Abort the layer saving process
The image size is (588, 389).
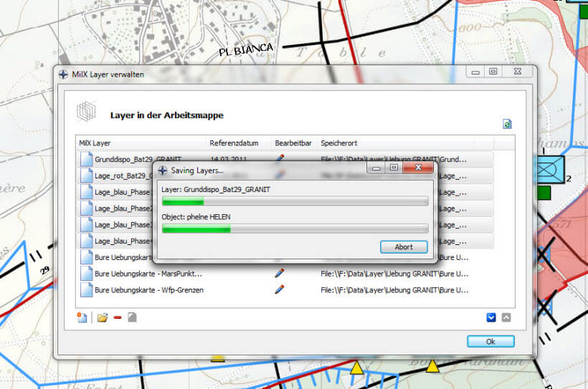pyautogui.click(x=404, y=247)
